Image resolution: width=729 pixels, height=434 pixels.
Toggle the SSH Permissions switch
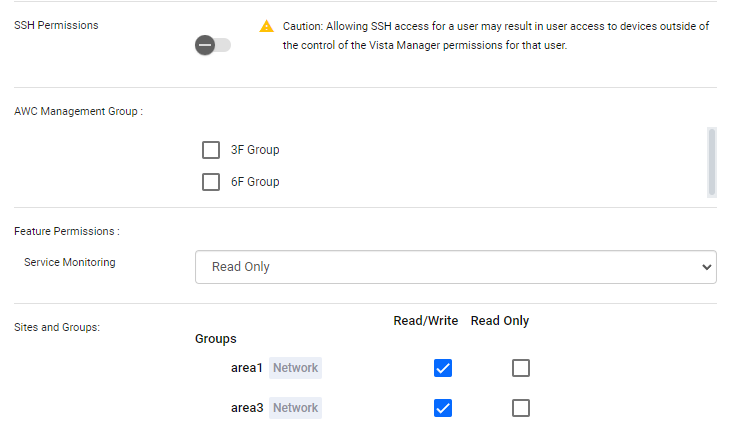213,45
